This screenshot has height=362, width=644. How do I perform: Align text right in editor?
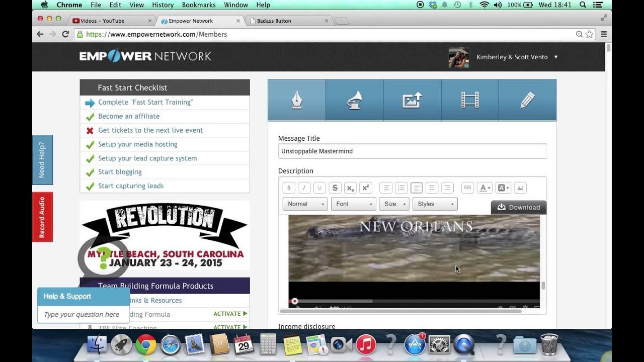coord(447,188)
